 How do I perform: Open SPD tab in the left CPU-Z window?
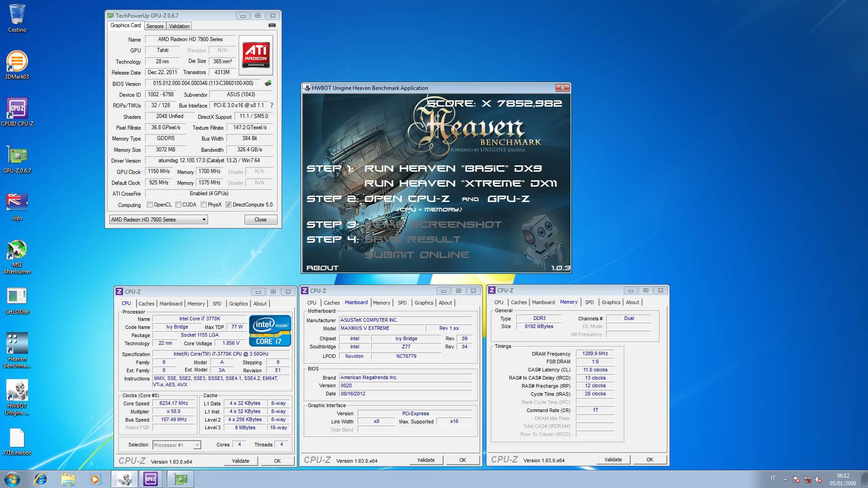pos(217,304)
